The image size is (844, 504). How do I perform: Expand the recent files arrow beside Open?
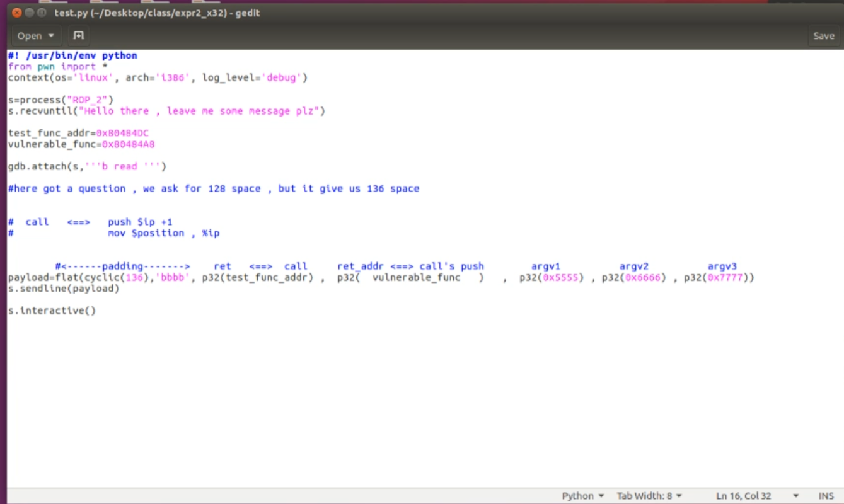51,36
